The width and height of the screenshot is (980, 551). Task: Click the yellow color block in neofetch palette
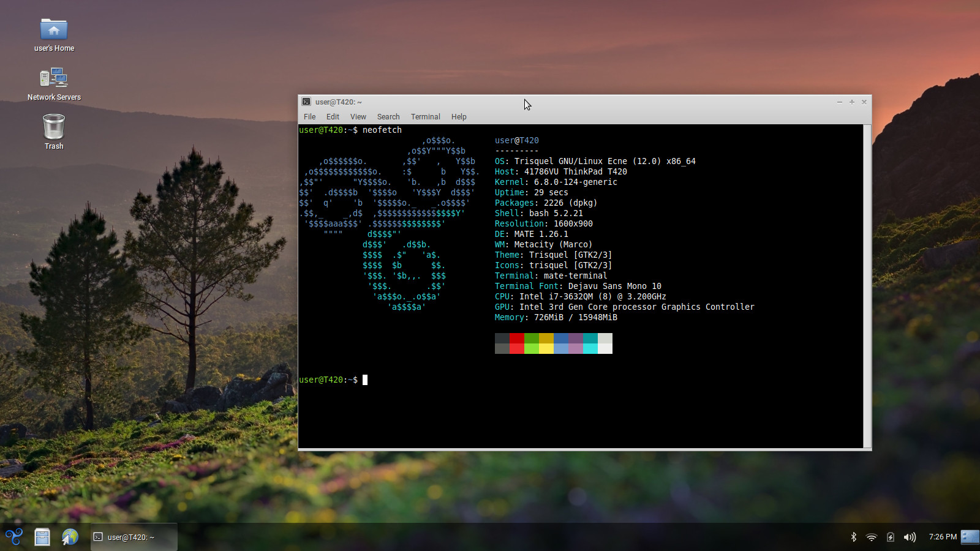click(546, 338)
